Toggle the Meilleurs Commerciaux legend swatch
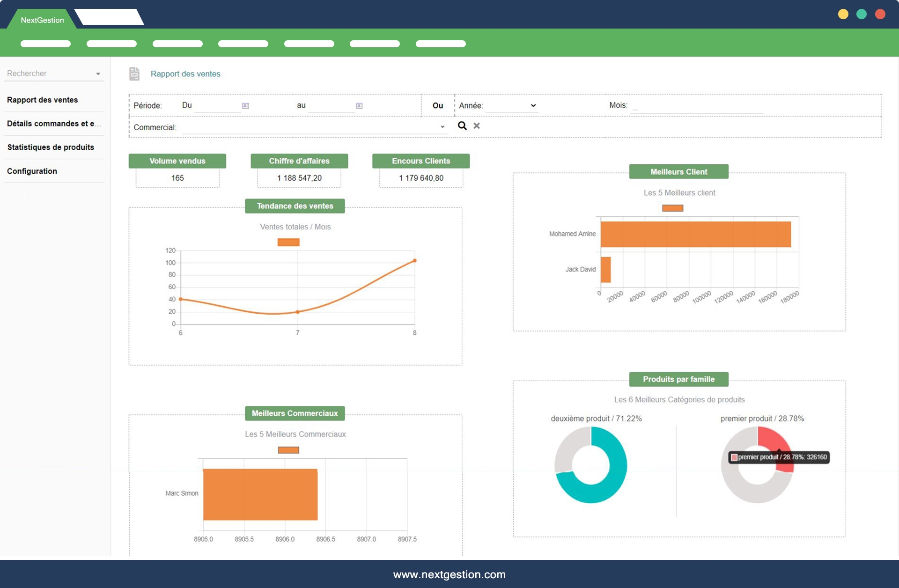The width and height of the screenshot is (899, 588). [288, 450]
